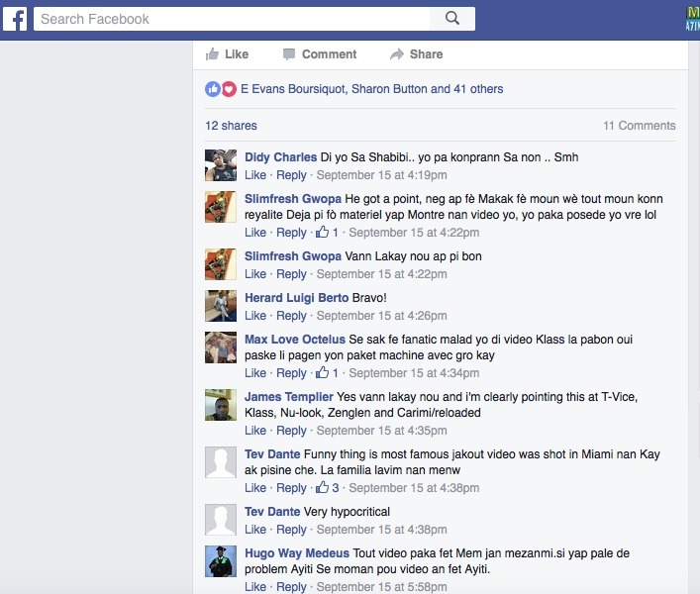Reply to the 'Vann Lakay nou ap pi bon' comment
700x594 pixels.
click(x=291, y=274)
